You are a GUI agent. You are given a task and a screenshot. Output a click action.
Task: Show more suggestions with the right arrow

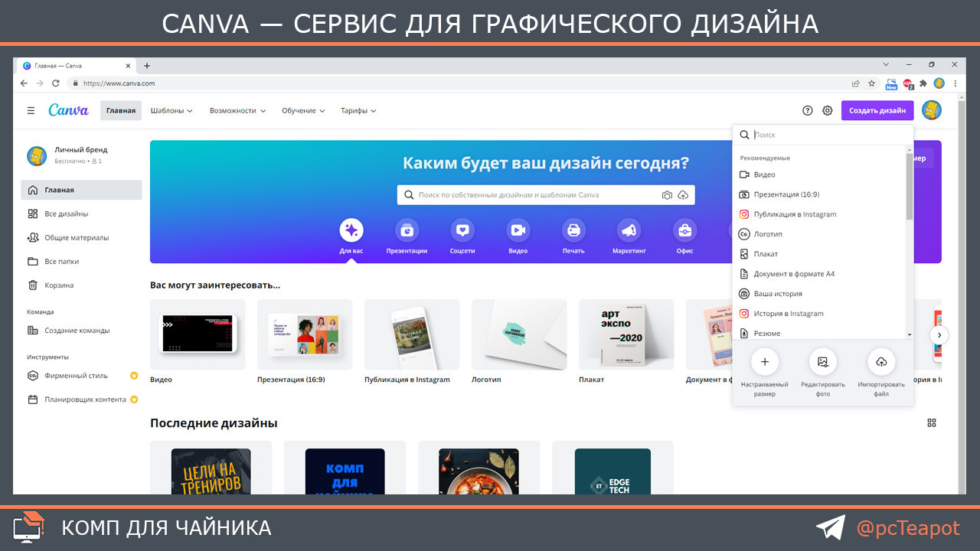click(939, 335)
